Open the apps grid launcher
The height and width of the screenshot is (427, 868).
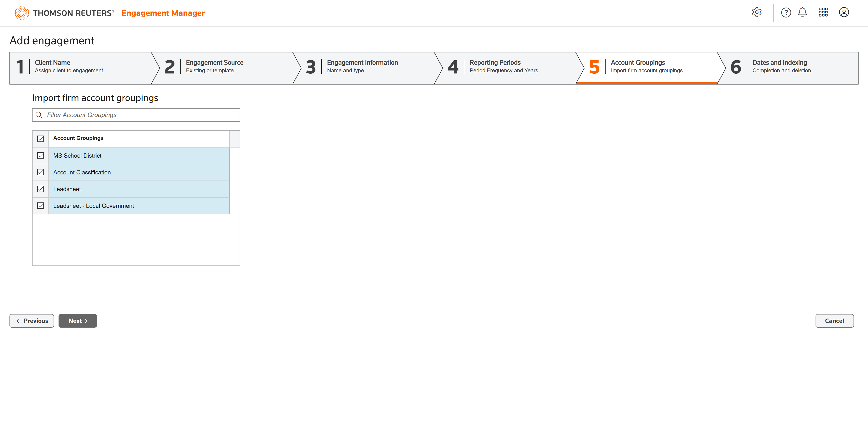point(823,12)
